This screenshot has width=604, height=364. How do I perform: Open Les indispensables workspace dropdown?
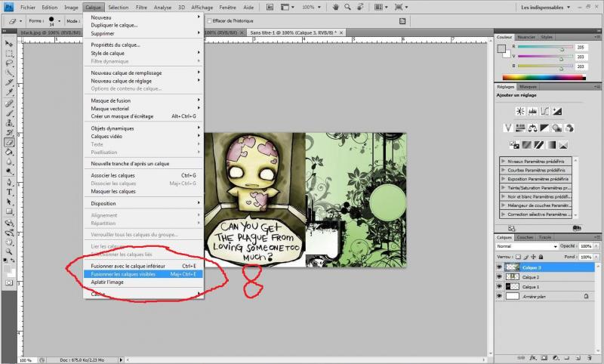pos(545,8)
